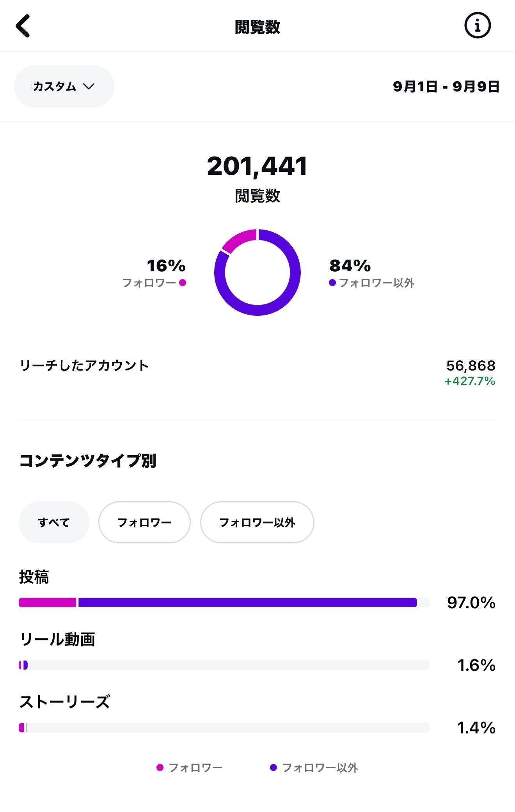
Task: Expand the カスタム period dropdown
Action: (x=64, y=86)
